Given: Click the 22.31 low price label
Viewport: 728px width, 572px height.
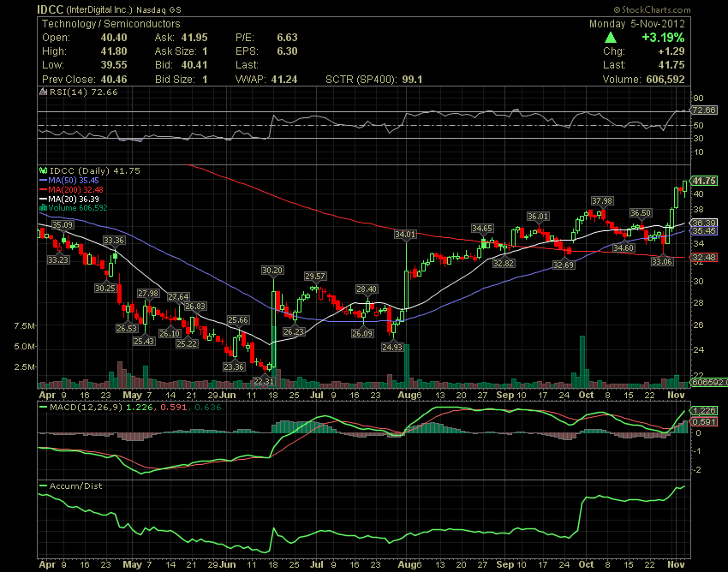Looking at the screenshot, I should click(264, 382).
